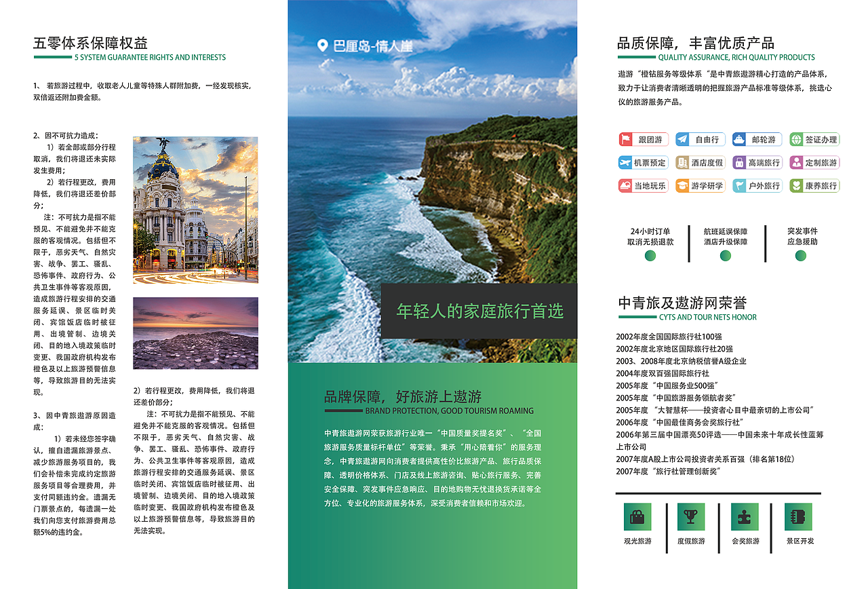Click the airplane icon for 机票预定

click(625, 162)
